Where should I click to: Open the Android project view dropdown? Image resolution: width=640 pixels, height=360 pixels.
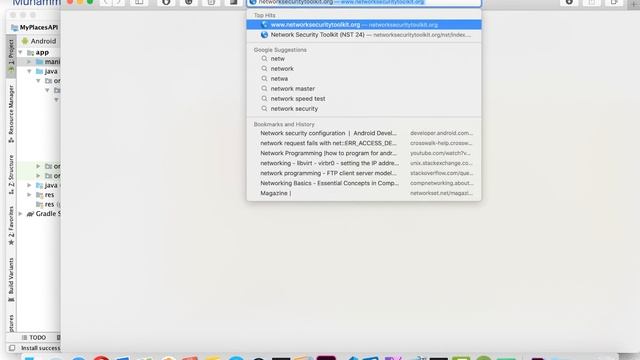tap(39, 41)
